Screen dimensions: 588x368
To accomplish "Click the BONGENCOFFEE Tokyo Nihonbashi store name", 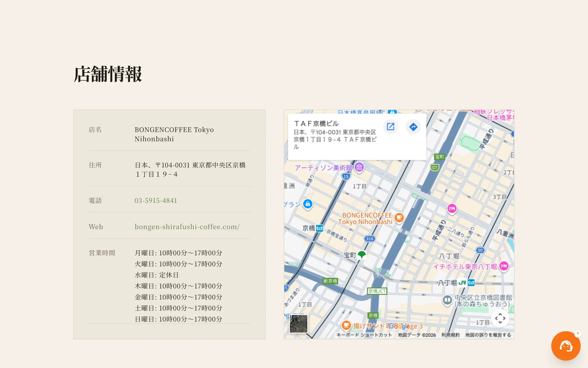I will coord(174,134).
